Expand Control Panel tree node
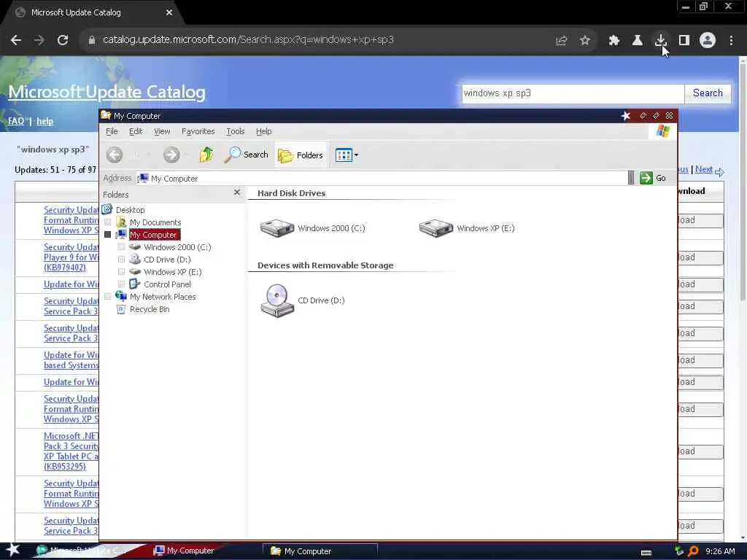The height and width of the screenshot is (560, 747). coord(122,284)
